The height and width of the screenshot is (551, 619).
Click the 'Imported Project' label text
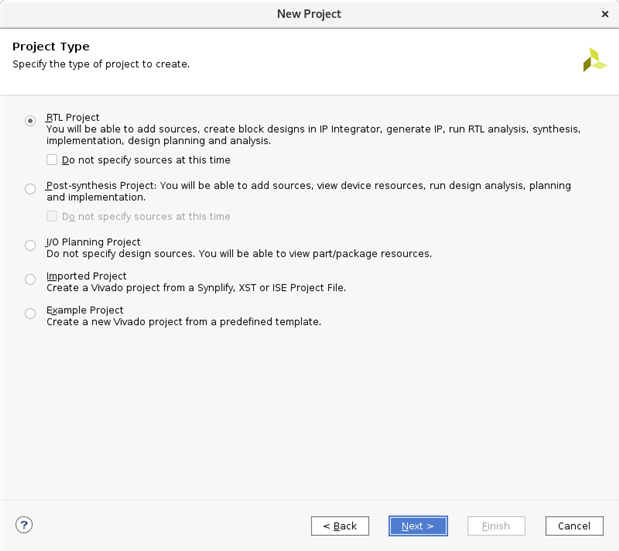pos(86,276)
